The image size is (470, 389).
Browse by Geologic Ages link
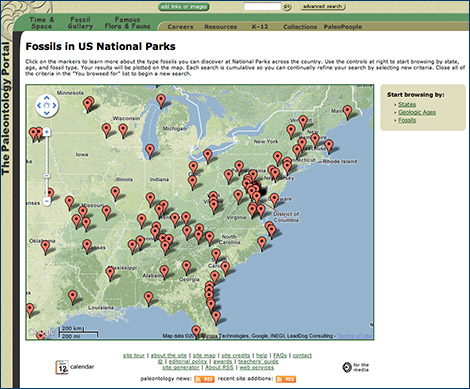click(417, 112)
